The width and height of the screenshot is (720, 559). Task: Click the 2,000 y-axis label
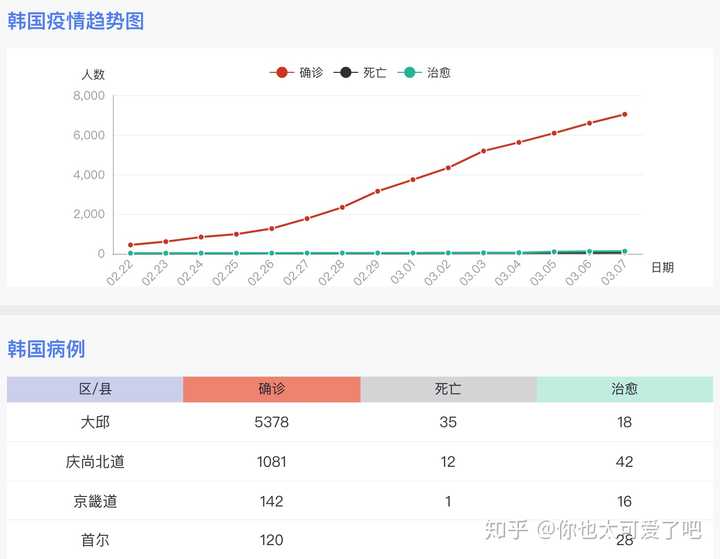point(89,214)
